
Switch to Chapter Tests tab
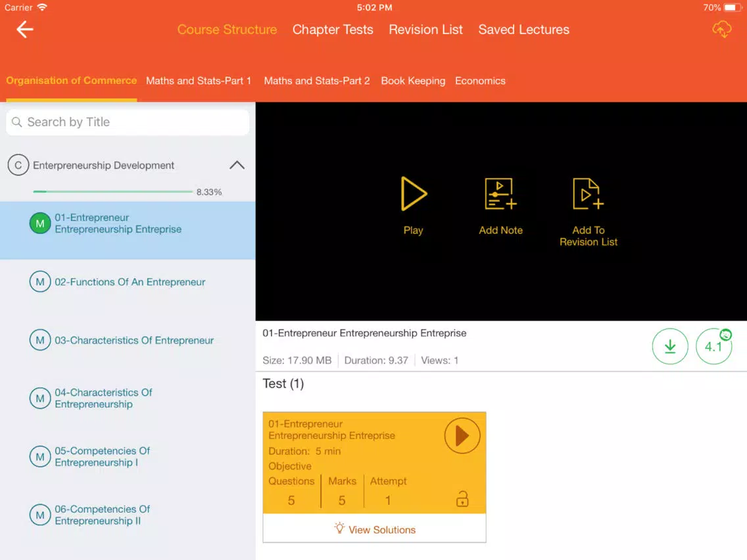coord(333,30)
